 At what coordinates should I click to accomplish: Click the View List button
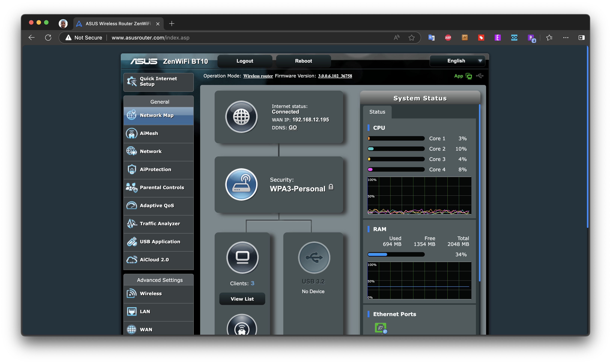242,299
